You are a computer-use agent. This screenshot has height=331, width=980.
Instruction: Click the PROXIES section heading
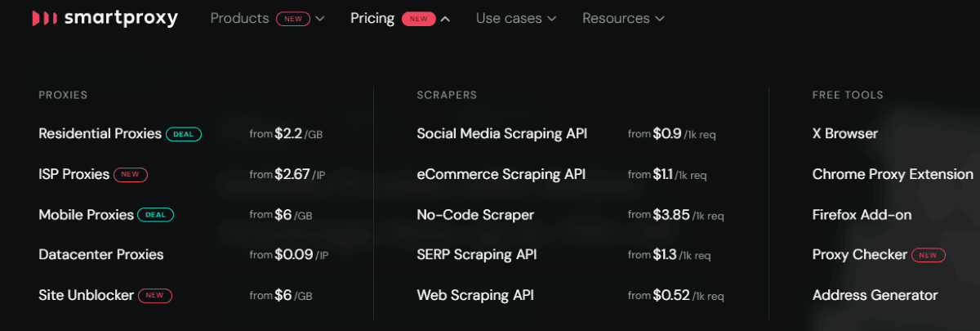click(63, 95)
